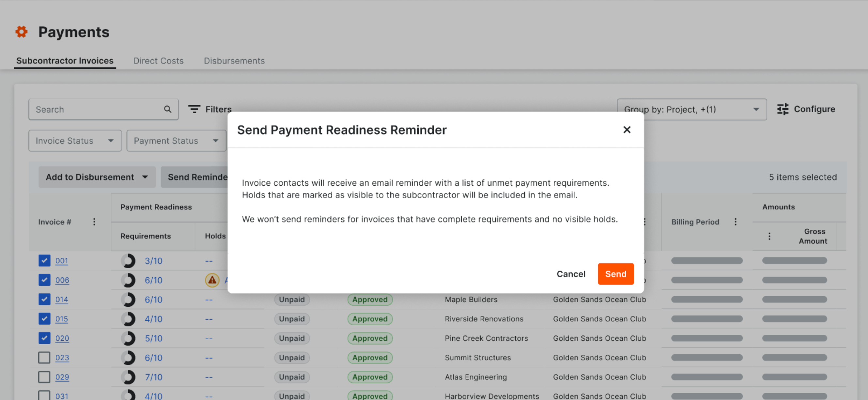This screenshot has height=400, width=868.
Task: Open the Payment Status dropdown
Action: [x=176, y=141]
